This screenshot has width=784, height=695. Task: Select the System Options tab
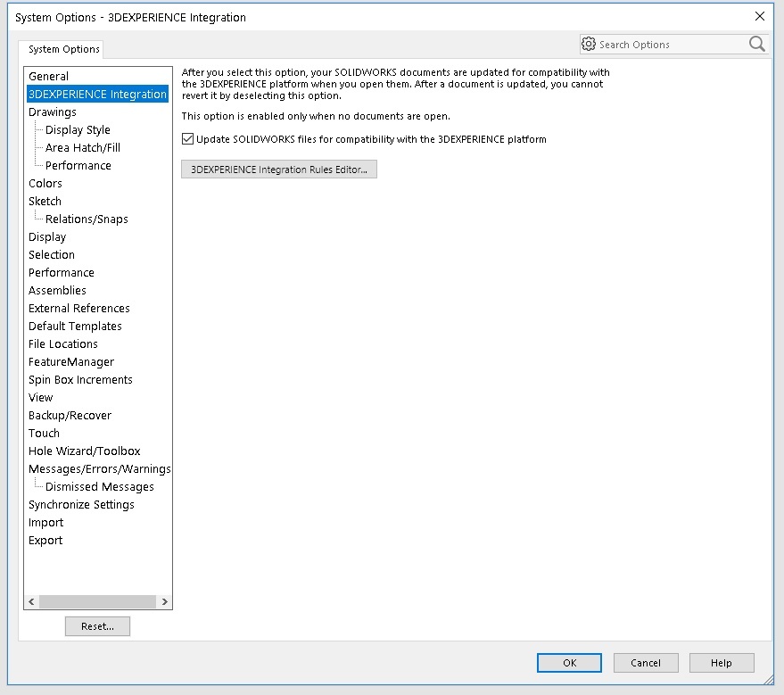coord(63,49)
